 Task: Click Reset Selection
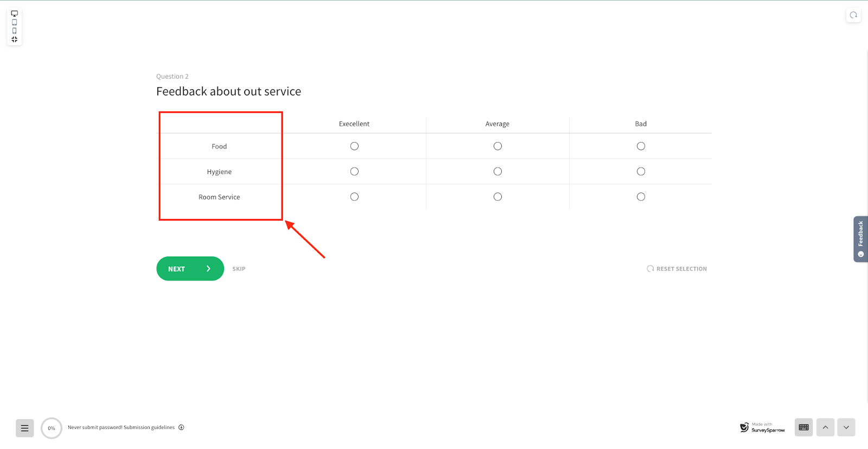click(x=676, y=269)
